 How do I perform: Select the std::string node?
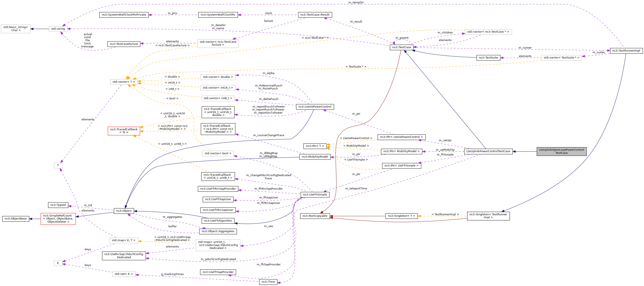click(58, 29)
